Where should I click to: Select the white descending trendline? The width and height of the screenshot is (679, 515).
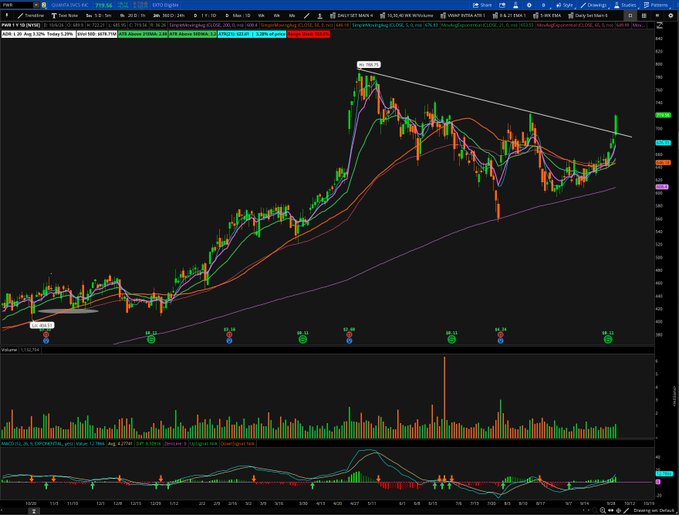tap(494, 102)
